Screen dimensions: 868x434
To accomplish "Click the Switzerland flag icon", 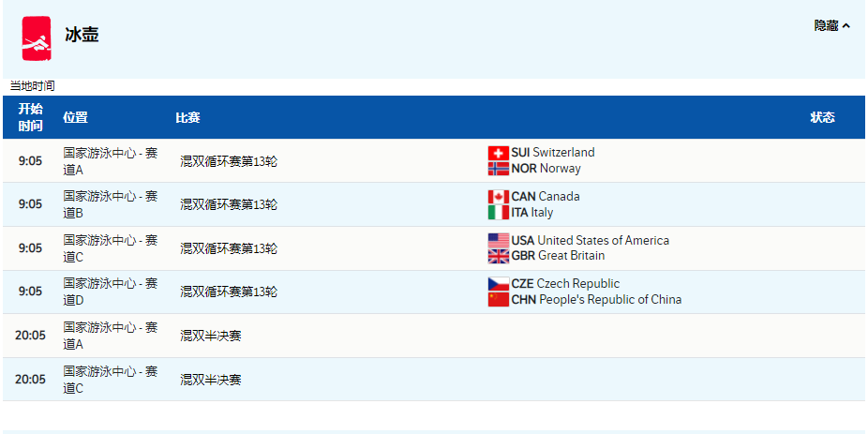I will (498, 153).
